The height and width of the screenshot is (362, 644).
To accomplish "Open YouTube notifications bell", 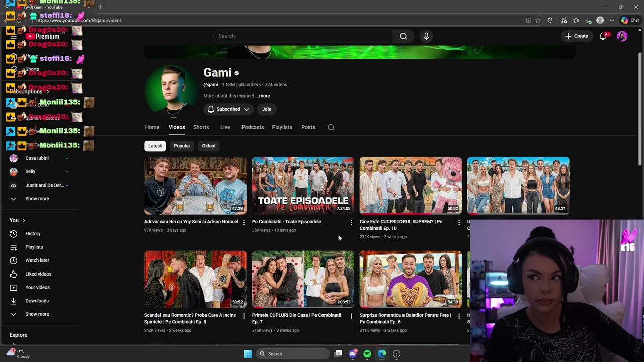I will point(603,36).
